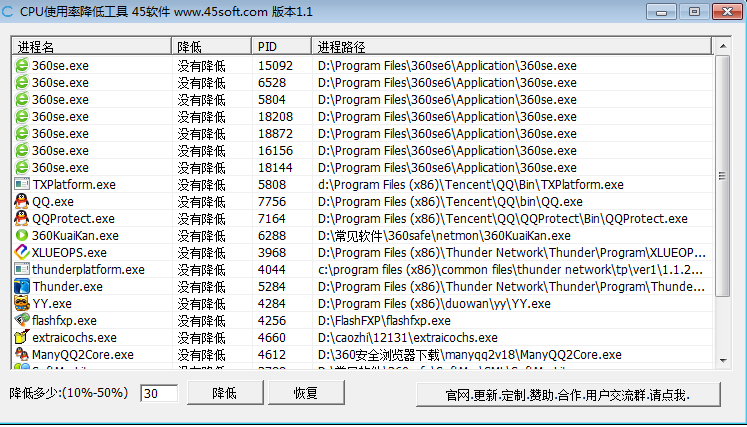Screen dimensions: 747x427
Task: Click the 降低多少:(10%-50%) label
Action: point(69,393)
